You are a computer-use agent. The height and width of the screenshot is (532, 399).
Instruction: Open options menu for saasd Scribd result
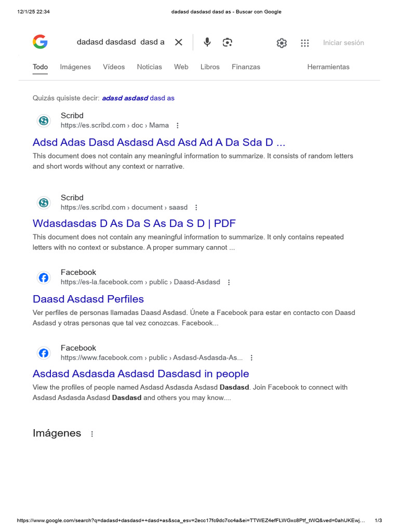click(196, 207)
